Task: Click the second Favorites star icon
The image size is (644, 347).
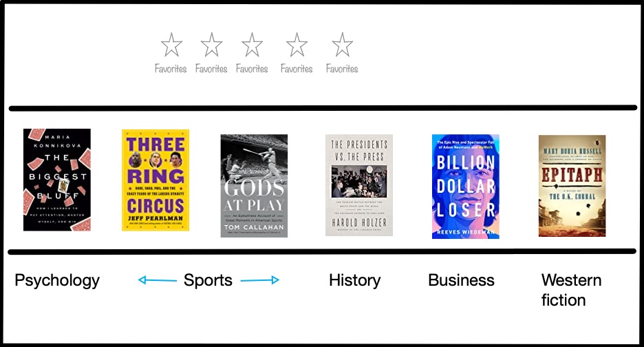Action: pos(211,46)
